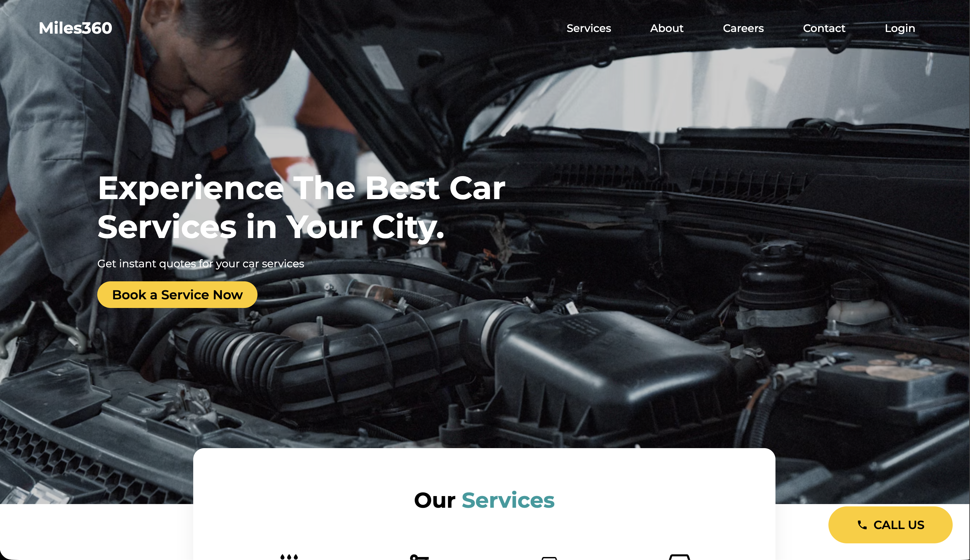The width and height of the screenshot is (970, 560).
Task: Click the yellow CALL US button label
Action: pyautogui.click(x=899, y=525)
